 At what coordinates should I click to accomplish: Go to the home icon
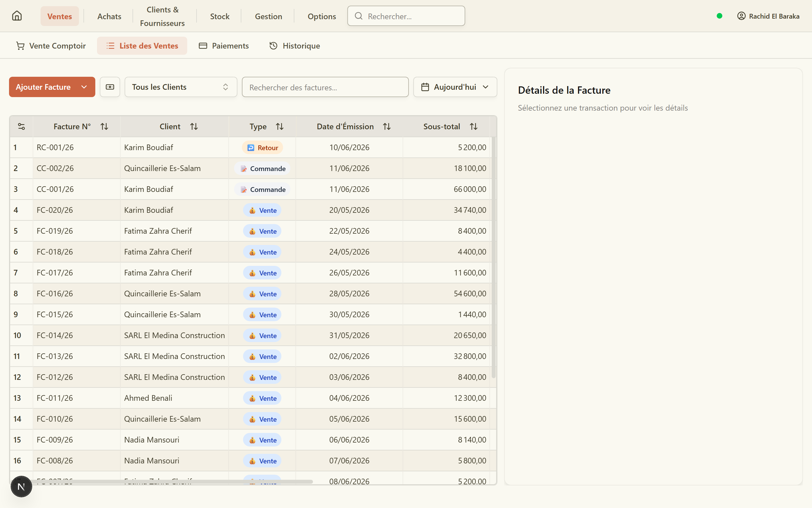[x=17, y=16]
